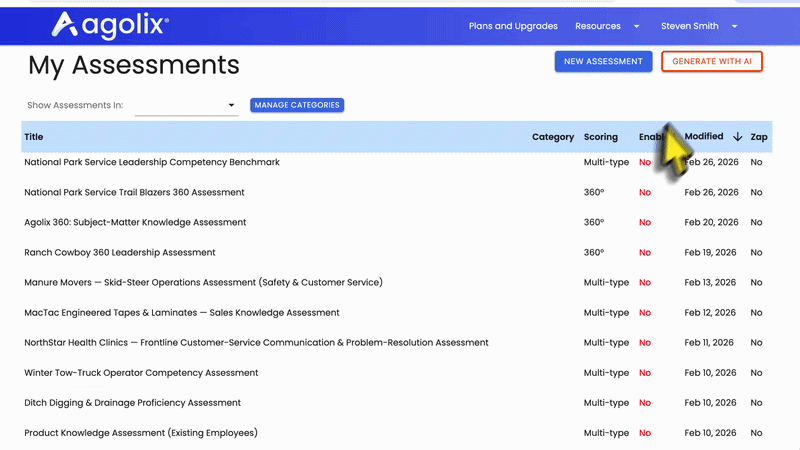Click the New Assessment button
Image resolution: width=800 pixels, height=450 pixels.
coord(603,62)
